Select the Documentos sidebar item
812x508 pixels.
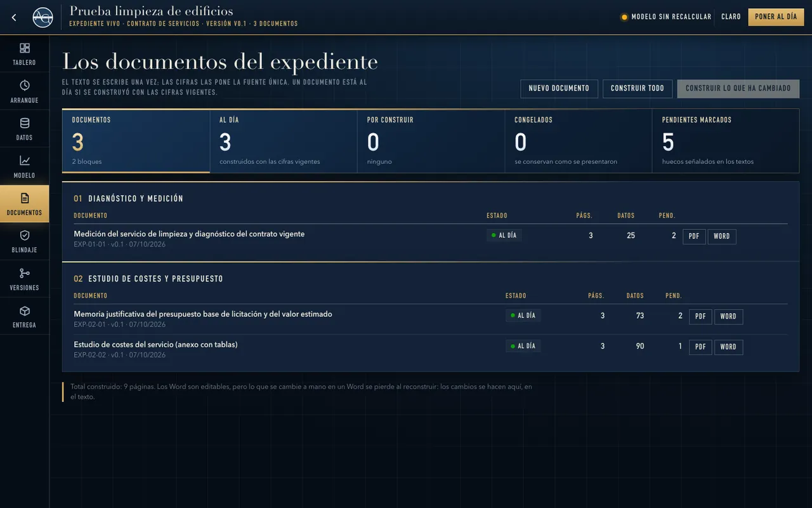pos(24,204)
